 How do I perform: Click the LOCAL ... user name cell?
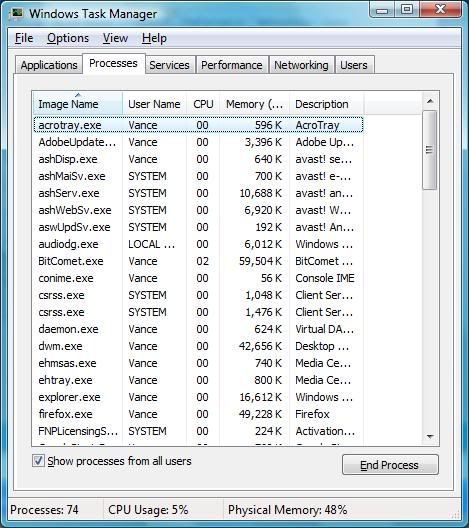tap(152, 244)
